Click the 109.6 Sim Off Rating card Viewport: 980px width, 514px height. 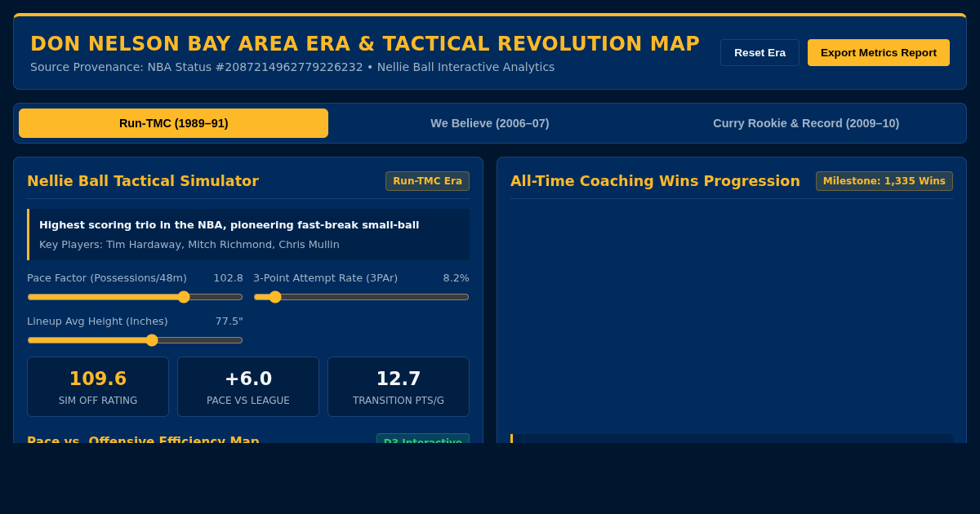(x=98, y=387)
